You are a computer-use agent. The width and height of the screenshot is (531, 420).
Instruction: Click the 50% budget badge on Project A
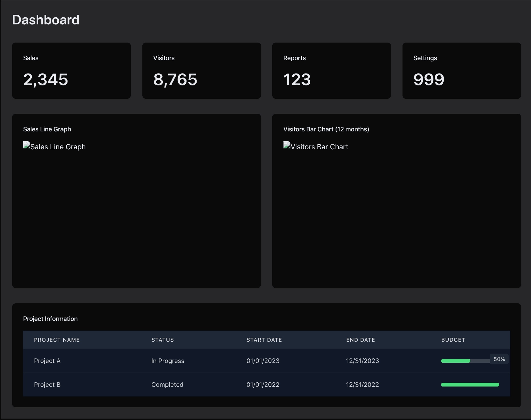coord(499,359)
